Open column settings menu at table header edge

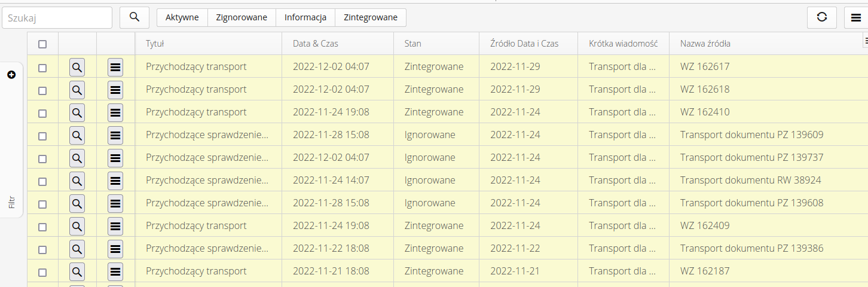pyautogui.click(x=865, y=40)
